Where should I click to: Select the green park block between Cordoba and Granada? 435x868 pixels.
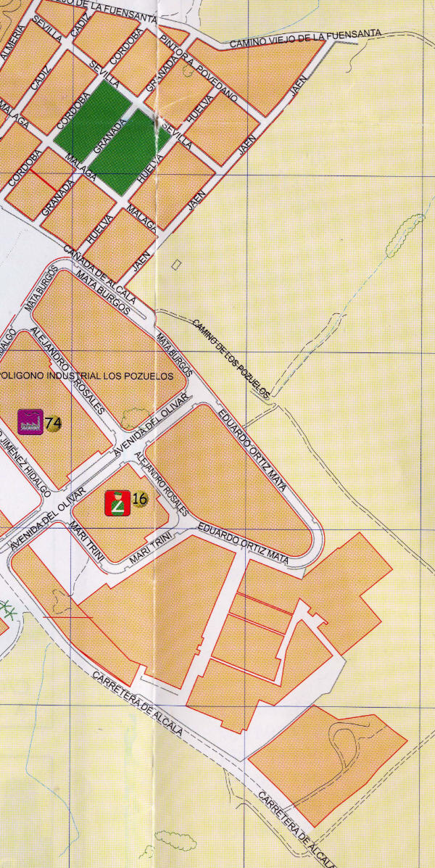point(93,121)
